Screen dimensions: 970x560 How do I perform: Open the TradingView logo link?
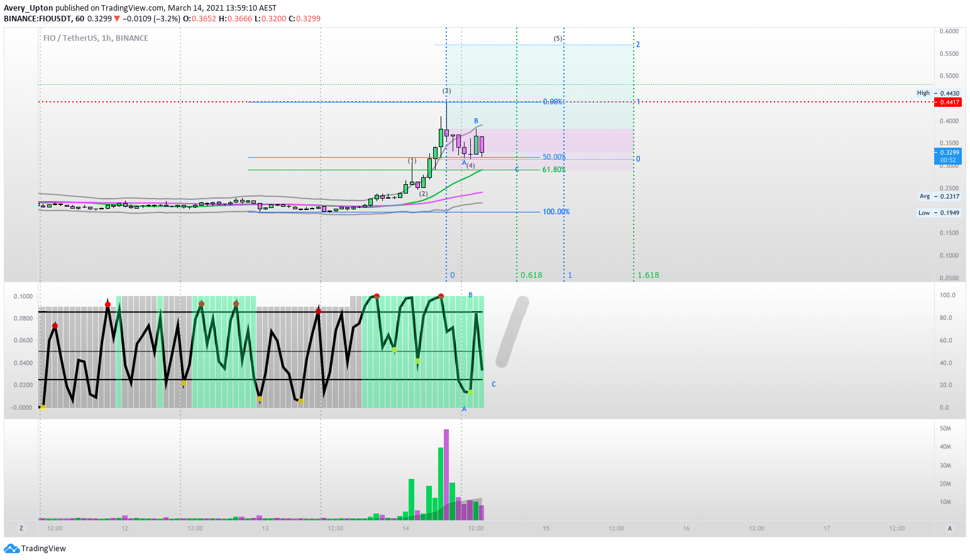tap(35, 549)
